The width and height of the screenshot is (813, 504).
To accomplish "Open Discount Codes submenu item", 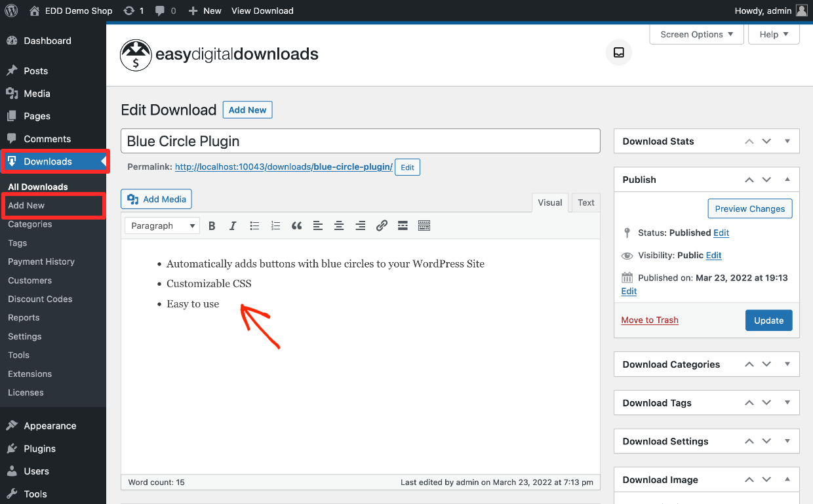I will [x=40, y=299].
